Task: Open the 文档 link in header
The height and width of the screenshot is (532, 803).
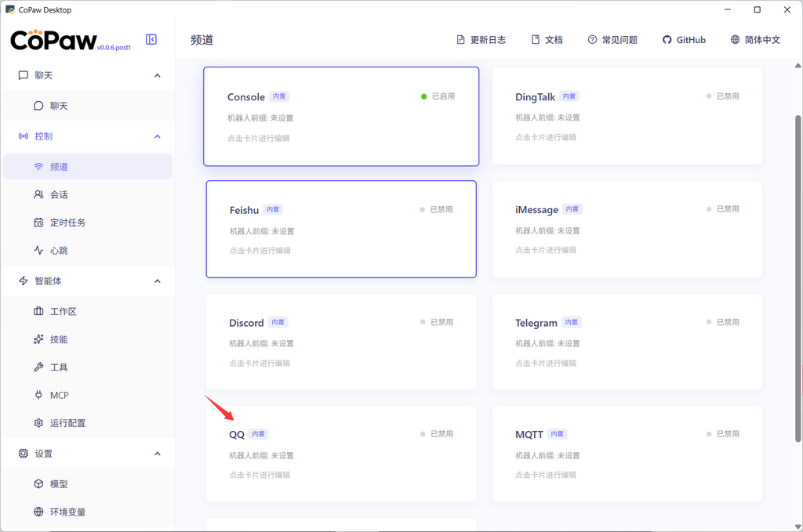Action: [x=547, y=40]
